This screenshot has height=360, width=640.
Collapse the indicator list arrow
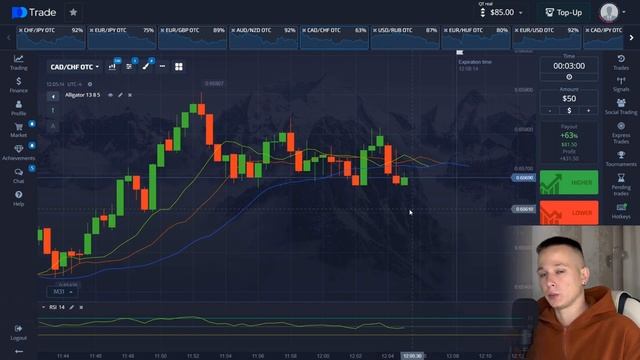(53, 96)
